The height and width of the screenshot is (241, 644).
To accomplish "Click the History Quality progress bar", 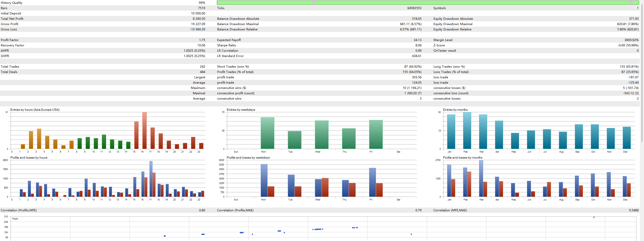I will (428, 3).
